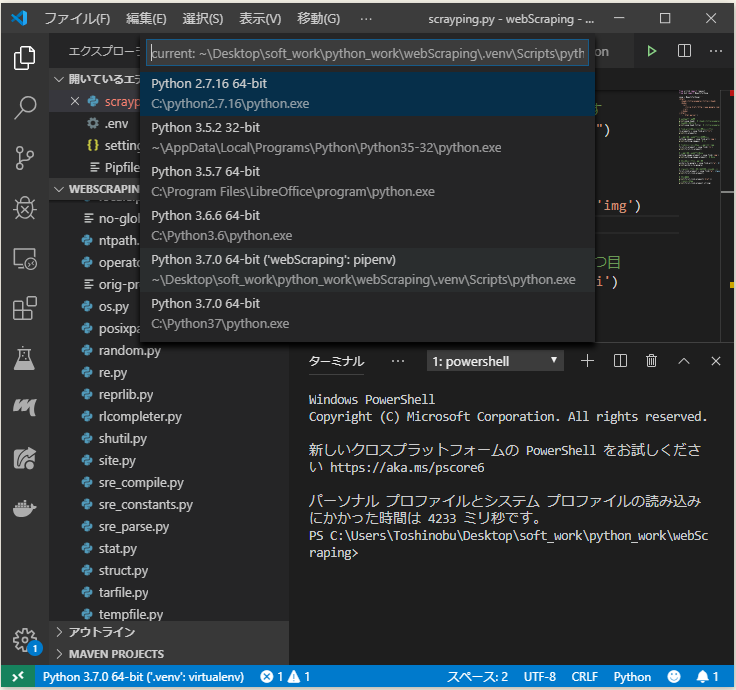
Task: Close the terminal panel
Action: coord(715,361)
